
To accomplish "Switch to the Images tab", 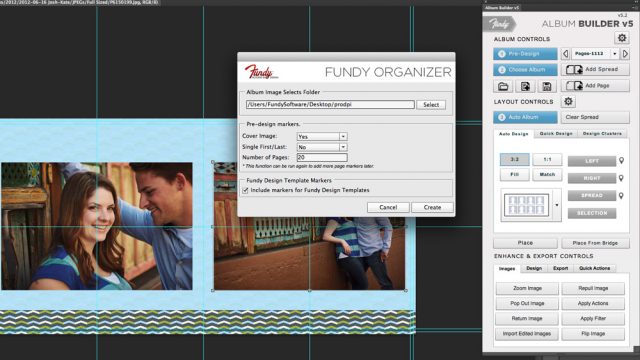I will 507,269.
